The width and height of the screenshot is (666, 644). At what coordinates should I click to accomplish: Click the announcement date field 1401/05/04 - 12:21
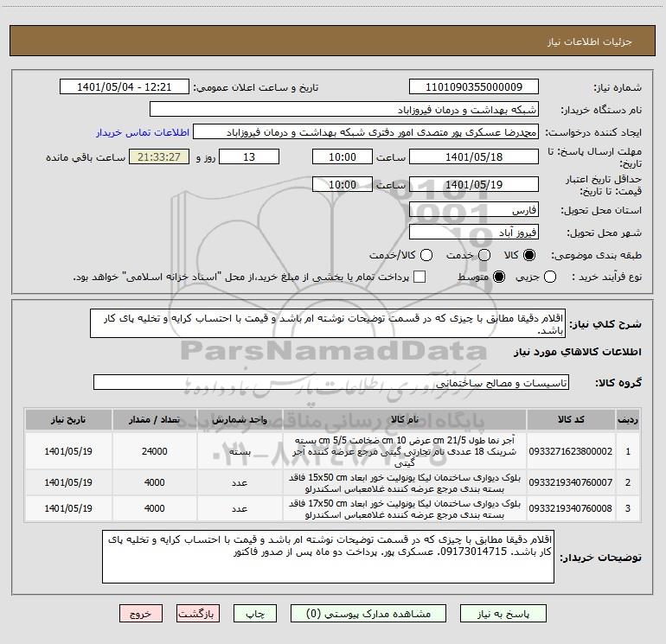click(125, 87)
